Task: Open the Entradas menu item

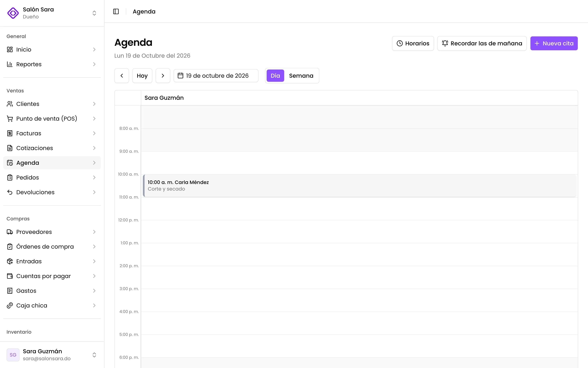Action: pyautogui.click(x=52, y=261)
